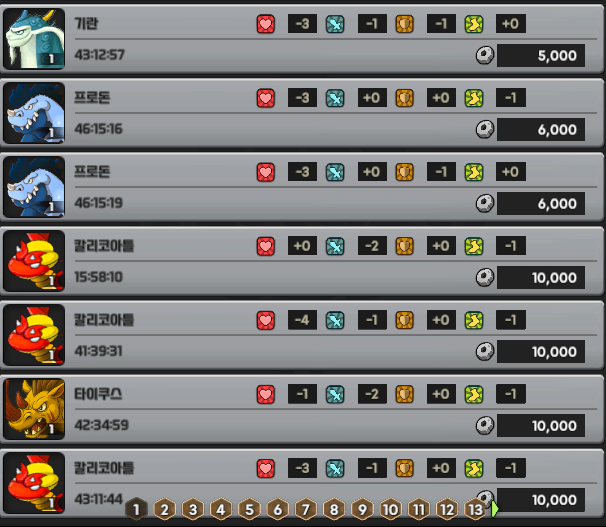Click the 기란 dragon portrait thumbnail
Screen dimensions: 606x527
coord(34,39)
